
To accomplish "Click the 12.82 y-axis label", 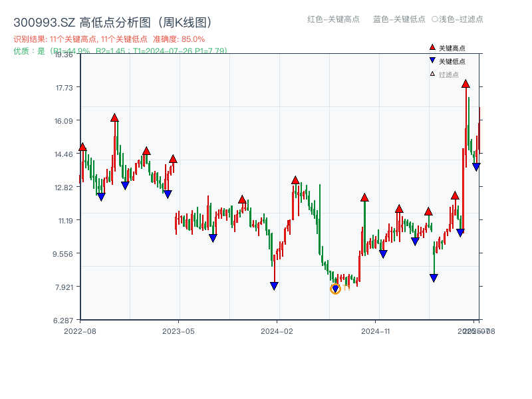I will (x=64, y=188).
